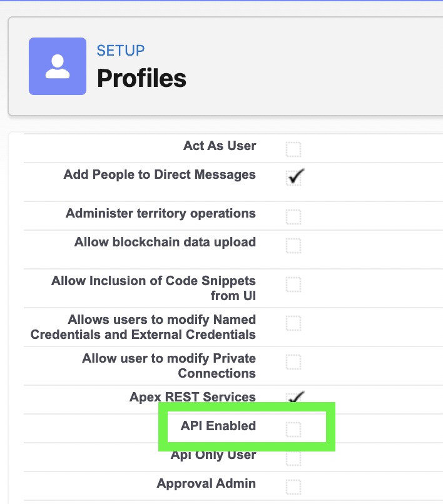Click the Profiles user avatar icon
Image resolution: width=443 pixels, height=504 pixels.
point(58,66)
